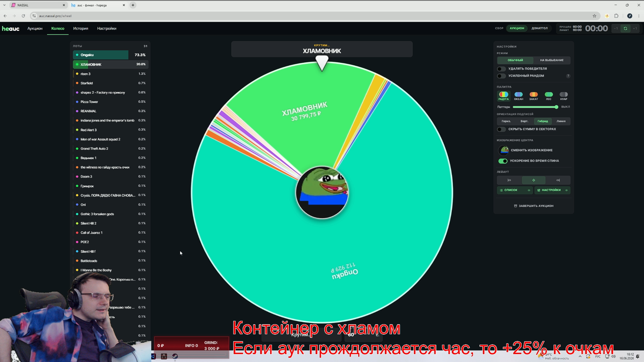Close the 'auc - финал - hepega' tab

124,5
